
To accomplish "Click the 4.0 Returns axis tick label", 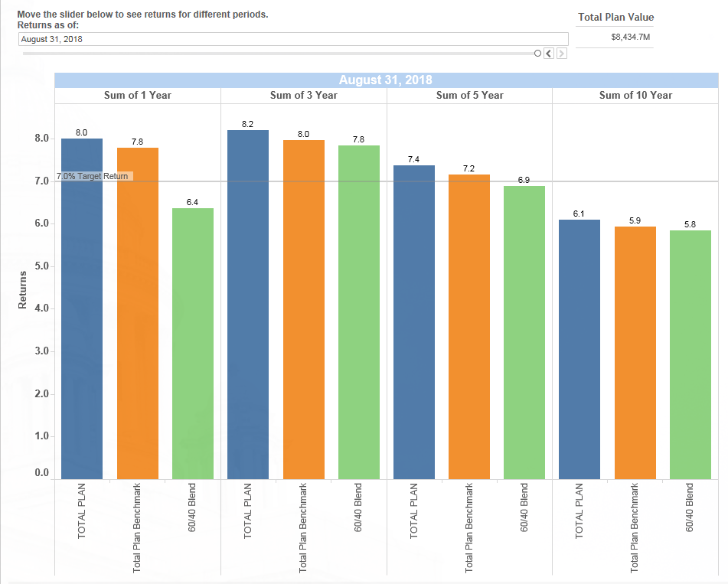I will (42, 308).
